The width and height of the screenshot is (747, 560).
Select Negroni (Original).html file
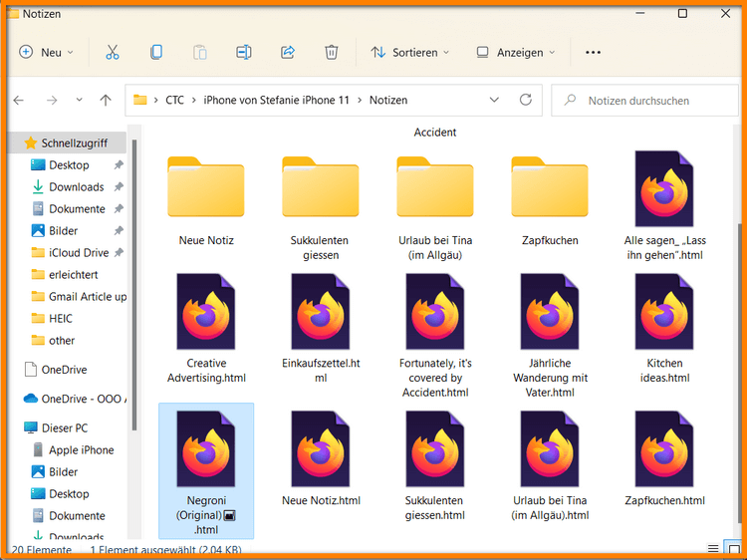pyautogui.click(x=206, y=471)
